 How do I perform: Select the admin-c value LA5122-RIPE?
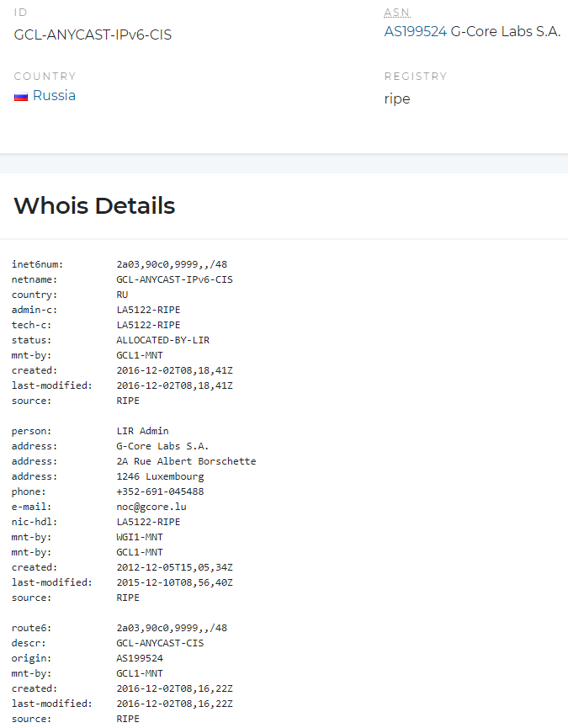tap(148, 310)
